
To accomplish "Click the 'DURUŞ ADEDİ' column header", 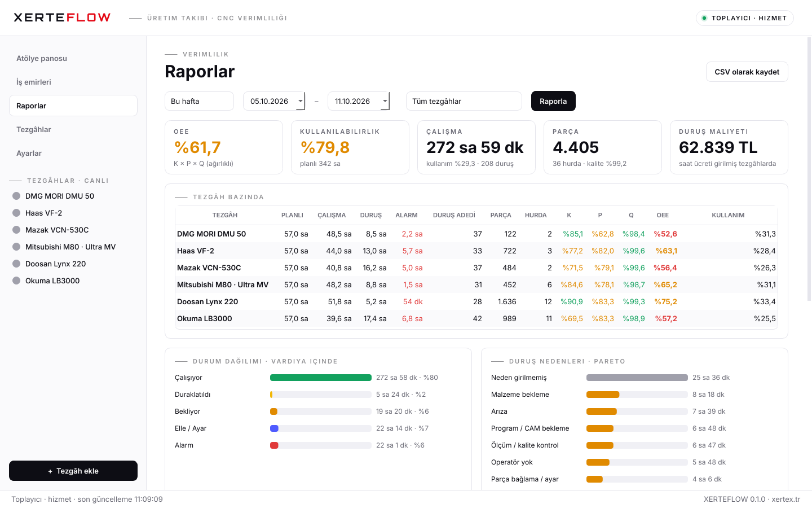I will tap(454, 215).
